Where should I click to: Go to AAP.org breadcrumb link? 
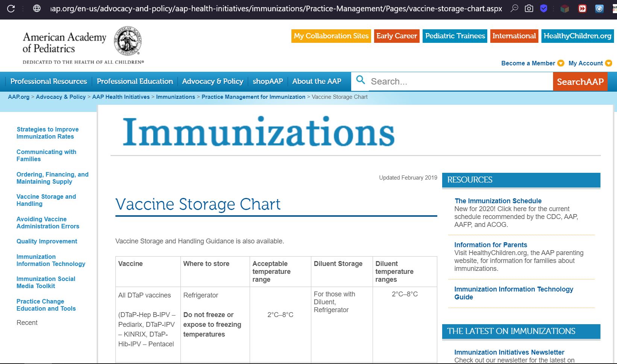[x=19, y=97]
